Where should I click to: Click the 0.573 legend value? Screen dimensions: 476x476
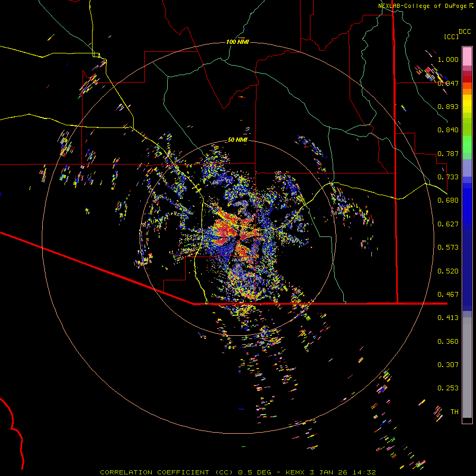pyautogui.click(x=448, y=248)
